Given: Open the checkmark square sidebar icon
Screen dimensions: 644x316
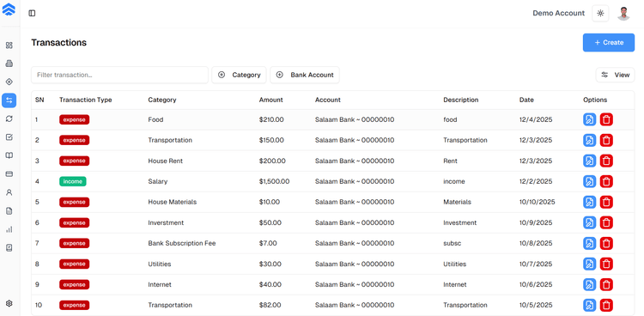Looking at the screenshot, I should pos(9,137).
